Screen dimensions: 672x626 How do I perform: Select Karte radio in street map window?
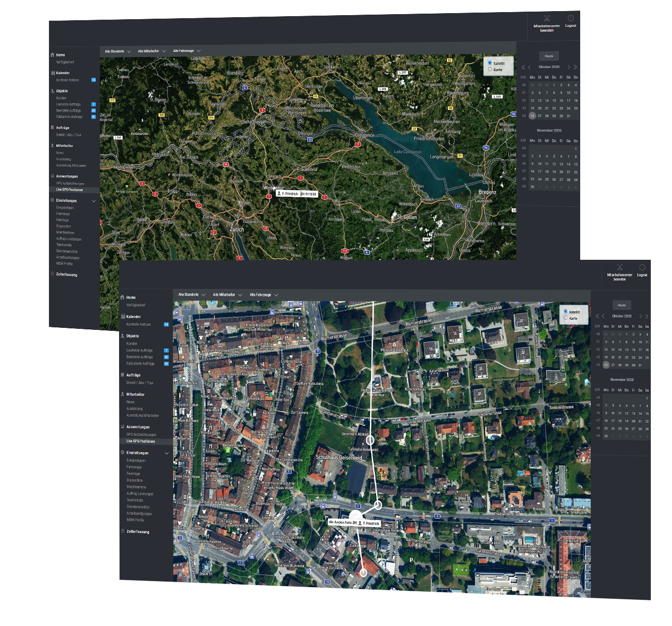point(566,318)
